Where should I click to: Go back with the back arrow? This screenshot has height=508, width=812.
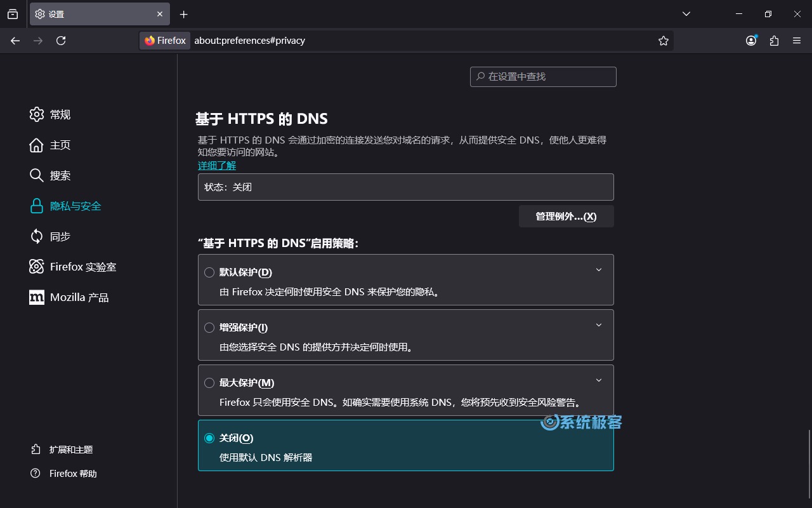click(x=15, y=41)
